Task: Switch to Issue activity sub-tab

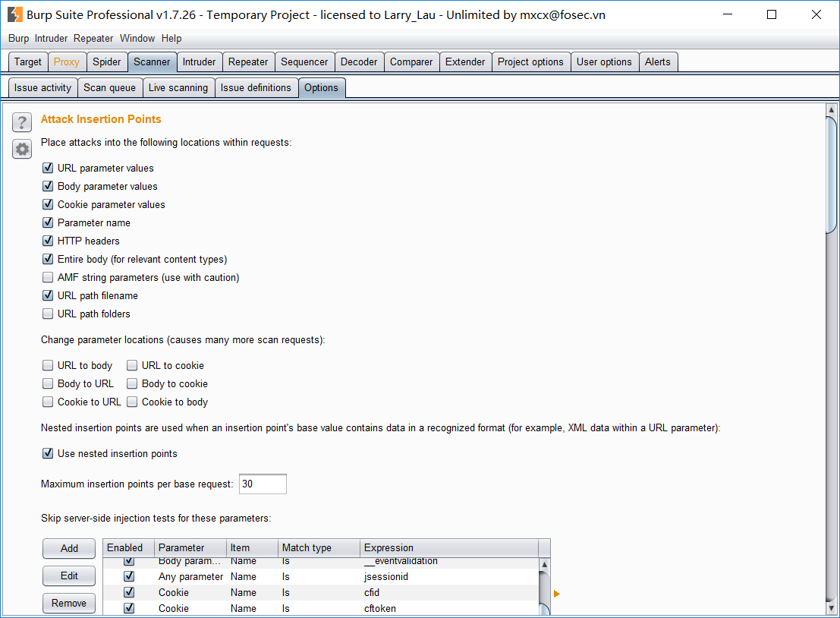Action: (x=42, y=87)
